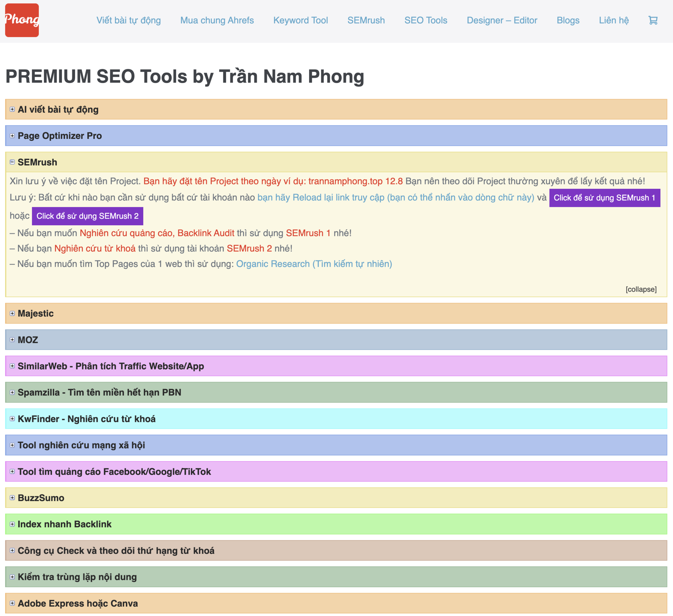673x616 pixels.
Task: Select SEMrush in top navigation
Action: (366, 20)
